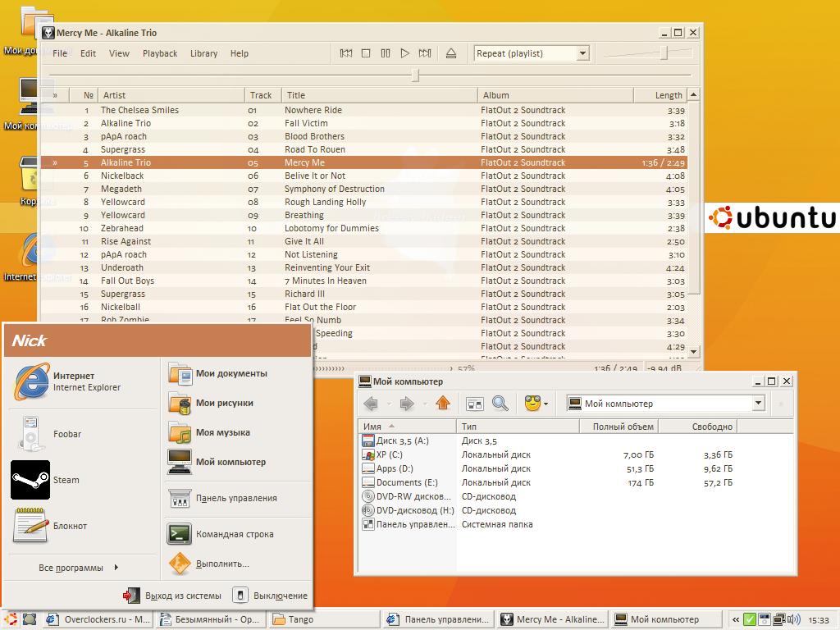840x630 pixels.
Task: Skip to next track button
Action: pyautogui.click(x=425, y=53)
